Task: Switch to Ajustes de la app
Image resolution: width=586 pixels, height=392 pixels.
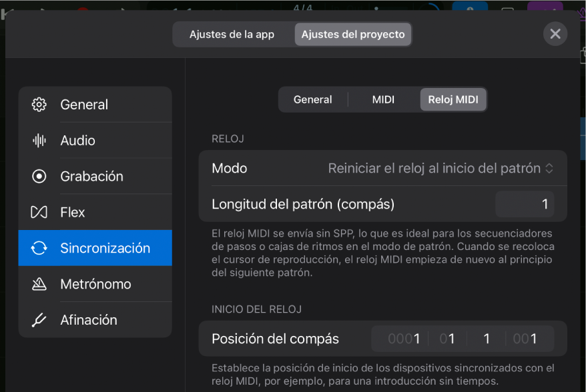Action: click(x=232, y=34)
